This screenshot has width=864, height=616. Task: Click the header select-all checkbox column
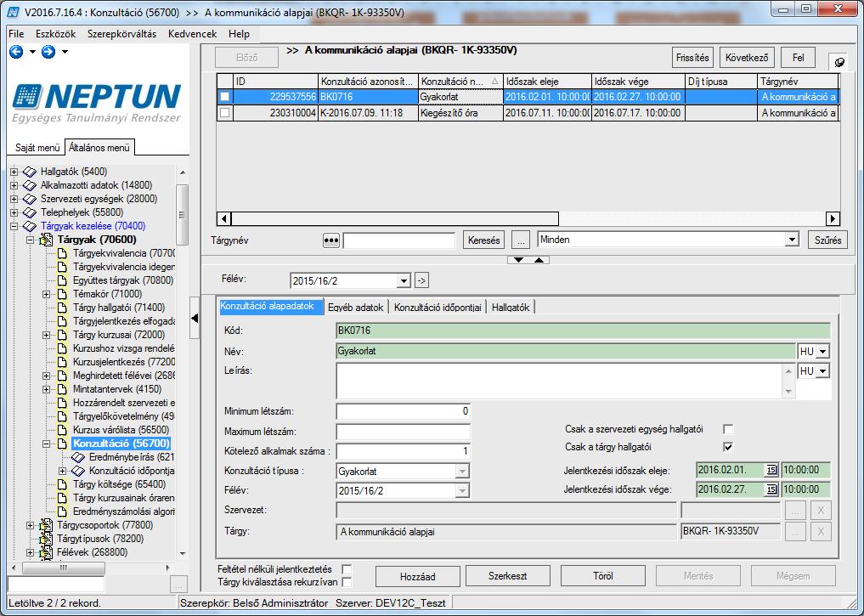225,81
